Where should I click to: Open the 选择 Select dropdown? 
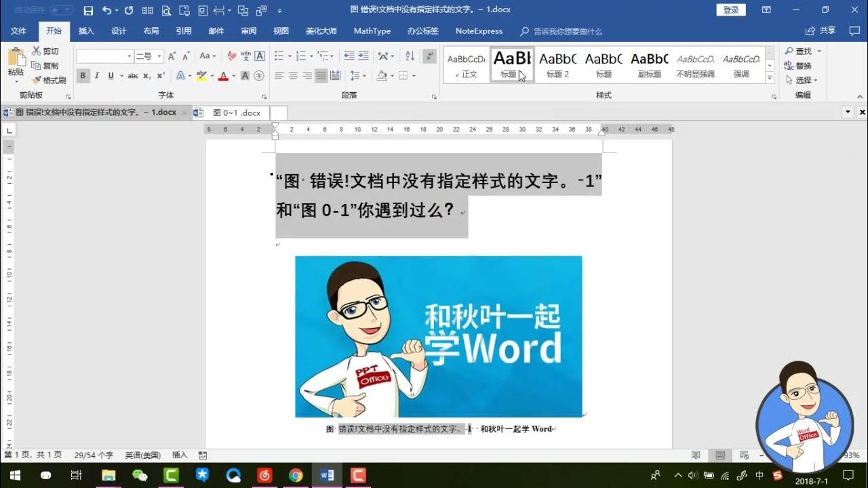802,80
